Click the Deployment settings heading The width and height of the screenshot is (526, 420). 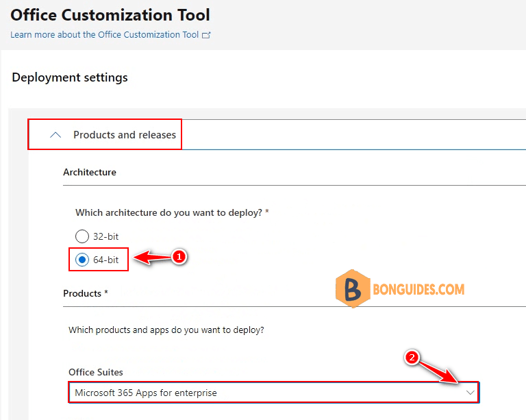[x=70, y=77]
